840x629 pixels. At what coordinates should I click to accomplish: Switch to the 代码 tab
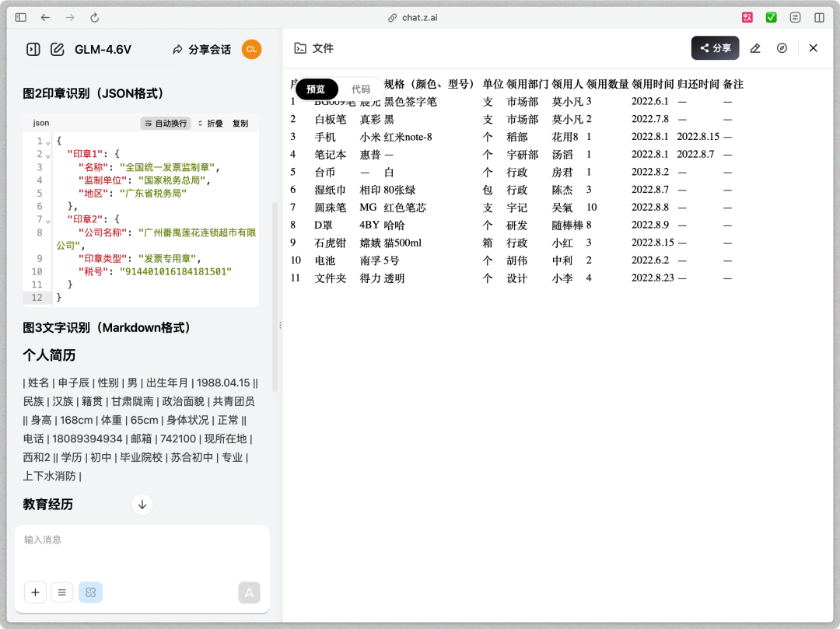[x=361, y=89]
